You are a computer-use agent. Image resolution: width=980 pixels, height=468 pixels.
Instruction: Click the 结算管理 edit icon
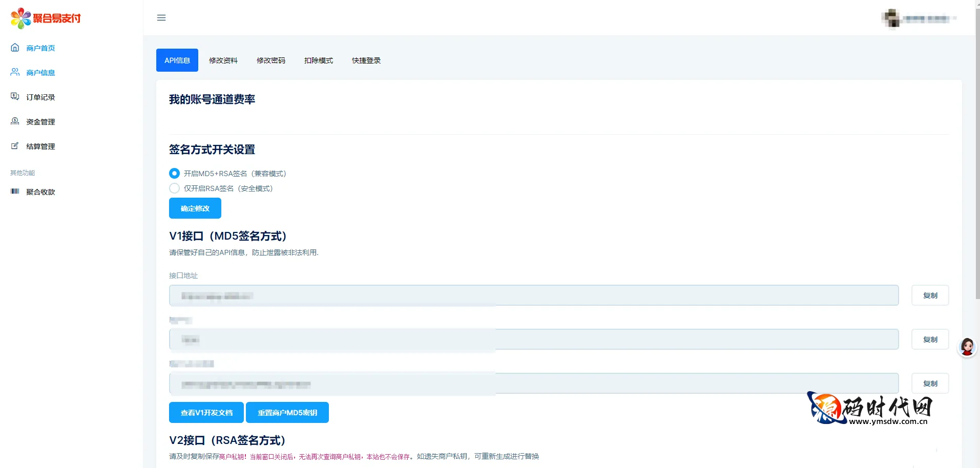15,146
